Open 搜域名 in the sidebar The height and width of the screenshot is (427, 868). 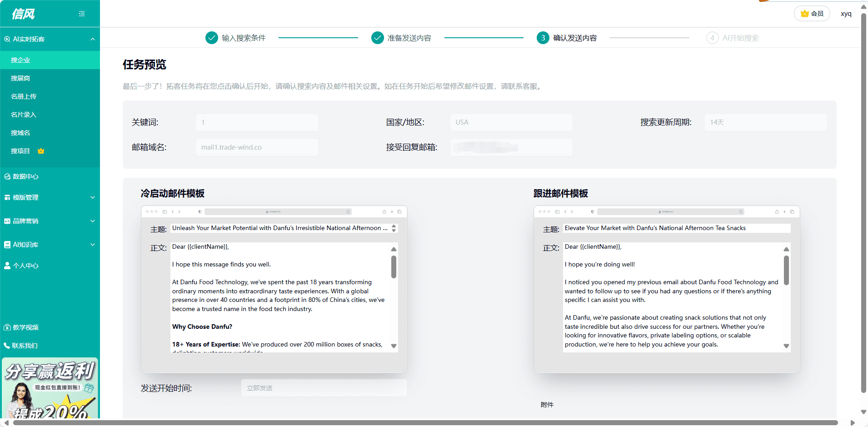[x=50, y=133]
